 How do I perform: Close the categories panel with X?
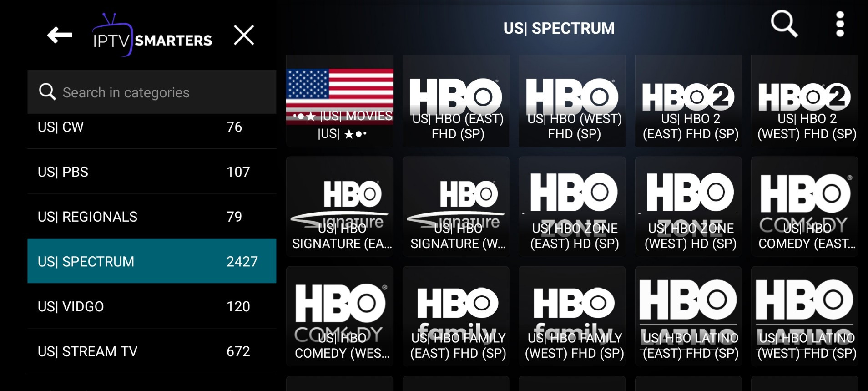[244, 35]
